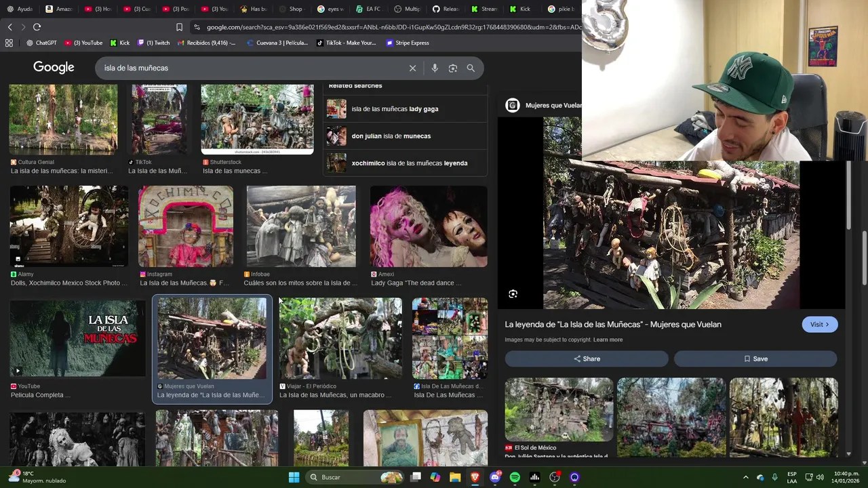
Task: Open the apps grid in bookmarks bar
Action: [x=9, y=43]
